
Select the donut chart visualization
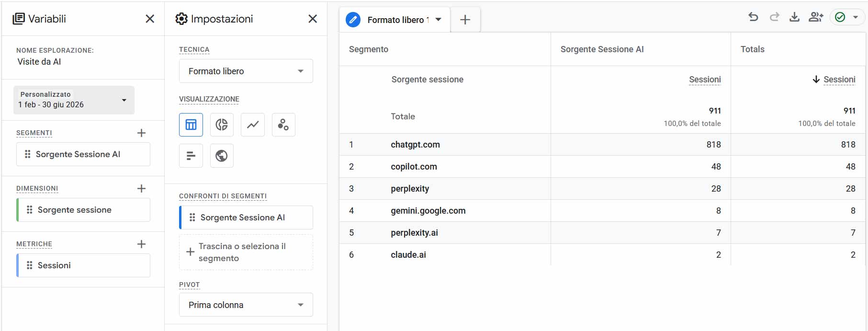click(222, 125)
